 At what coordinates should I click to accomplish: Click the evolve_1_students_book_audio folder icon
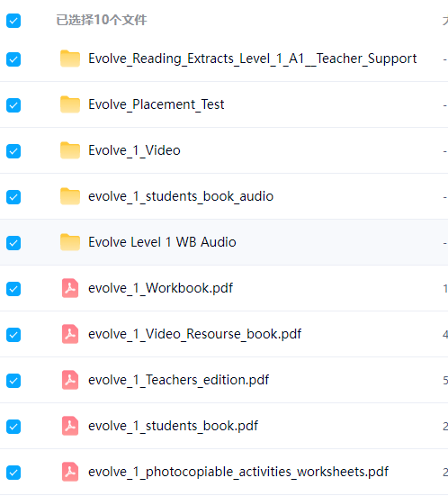pos(70,196)
